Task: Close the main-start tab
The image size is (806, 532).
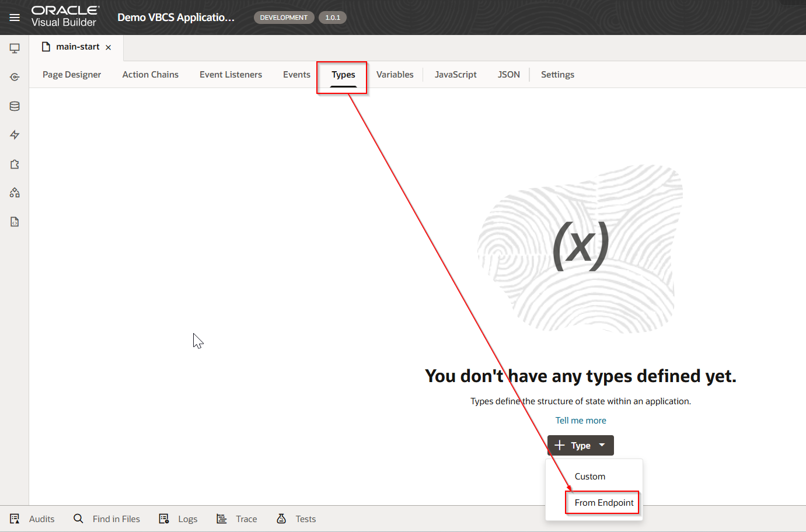Action: point(109,47)
